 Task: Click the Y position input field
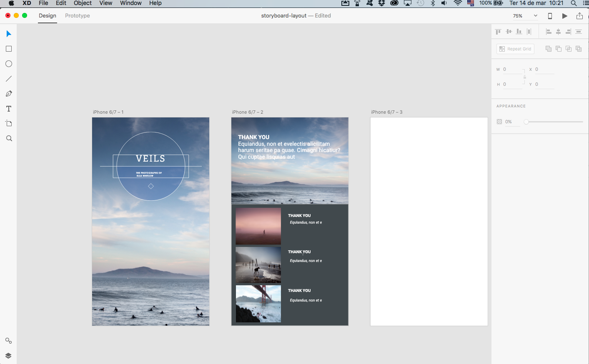pos(544,85)
